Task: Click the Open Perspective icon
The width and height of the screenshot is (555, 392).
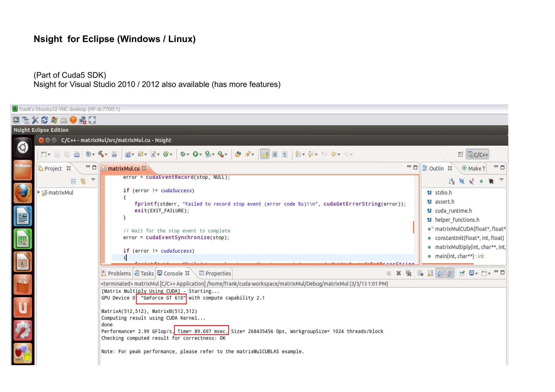Action: 460,154
